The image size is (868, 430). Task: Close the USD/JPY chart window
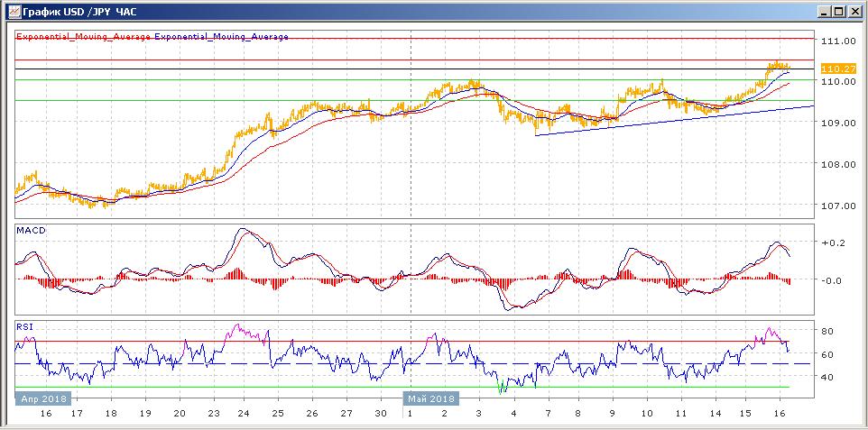[855, 11]
